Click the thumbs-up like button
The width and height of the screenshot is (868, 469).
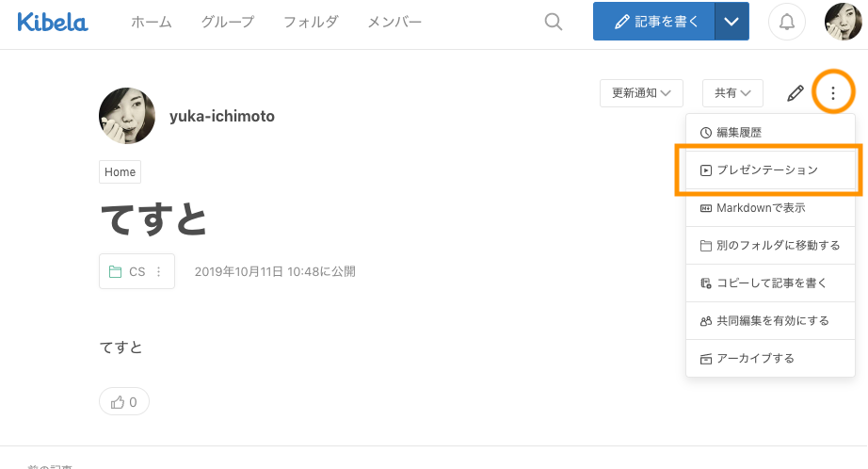tap(124, 402)
